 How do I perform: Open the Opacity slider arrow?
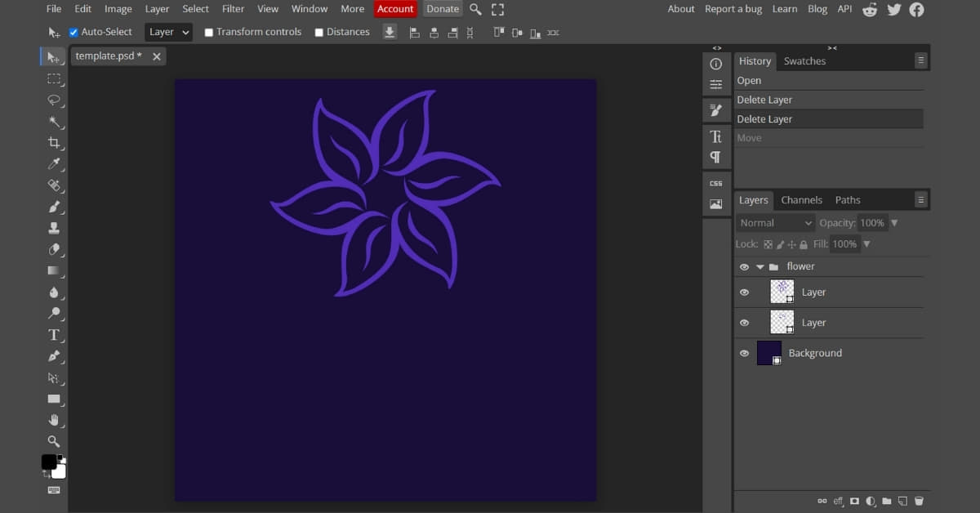click(x=894, y=223)
